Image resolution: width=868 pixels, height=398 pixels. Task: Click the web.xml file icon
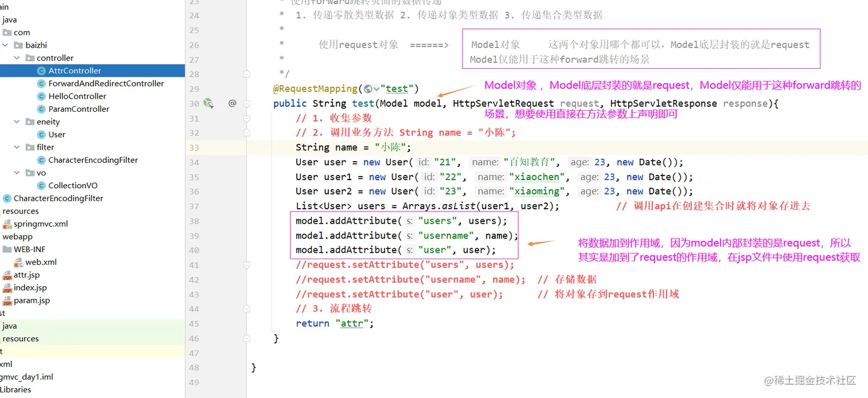(x=18, y=262)
